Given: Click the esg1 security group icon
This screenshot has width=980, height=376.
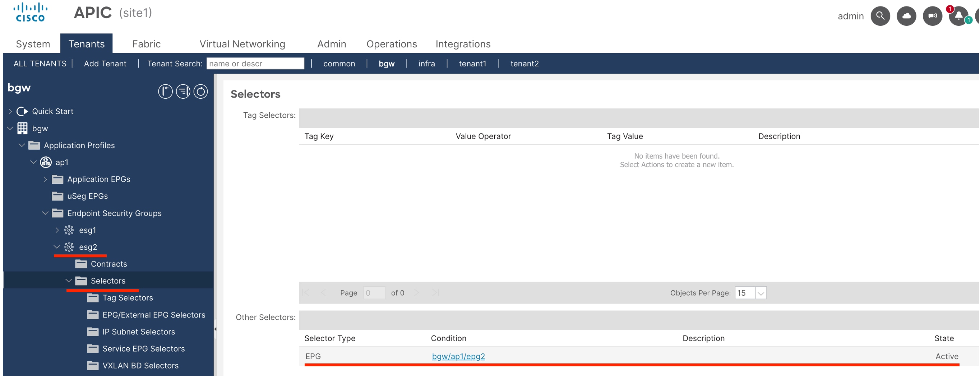Looking at the screenshot, I should pyautogui.click(x=69, y=230).
